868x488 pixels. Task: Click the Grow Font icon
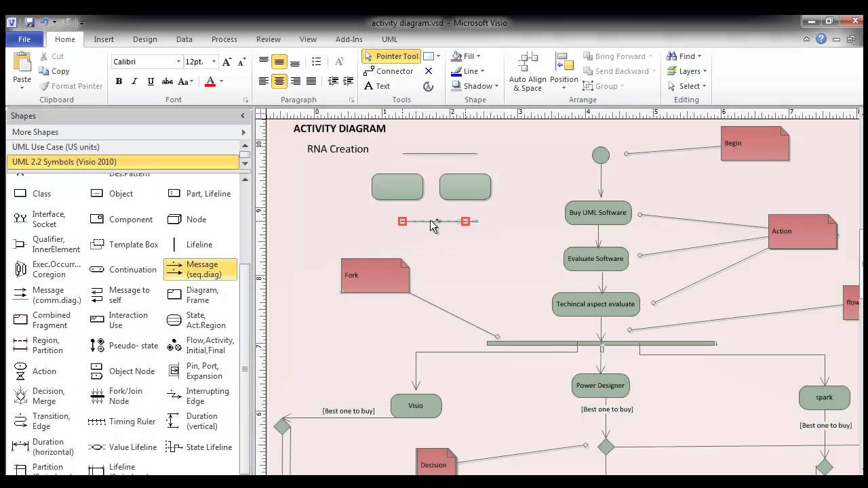tap(227, 62)
